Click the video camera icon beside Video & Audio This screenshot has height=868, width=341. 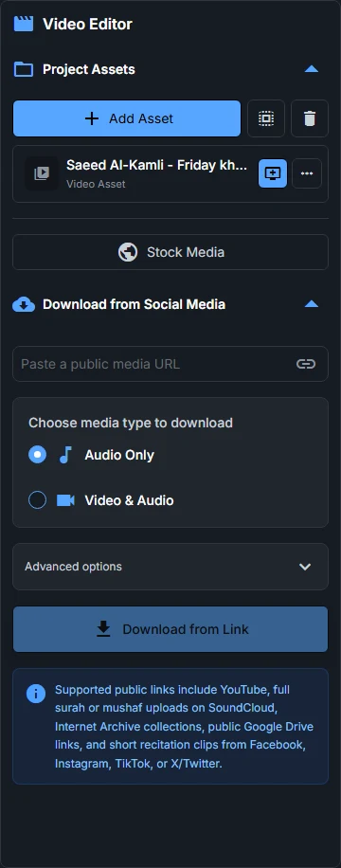coord(65,500)
